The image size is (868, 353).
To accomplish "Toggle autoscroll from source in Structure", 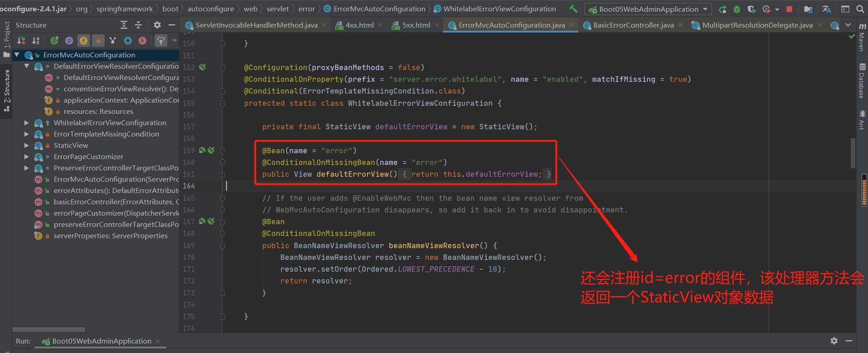I will [160, 41].
